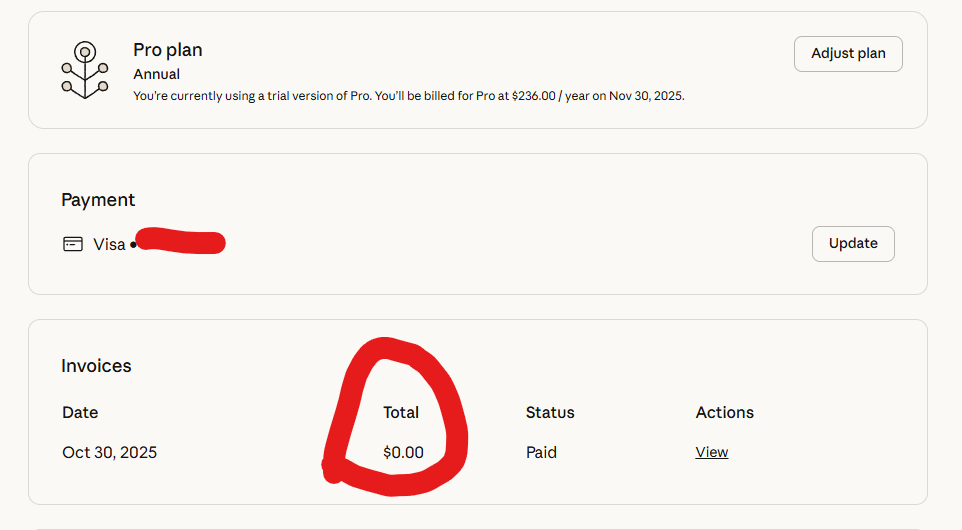Click the Date column header
This screenshot has width=962, height=530.
click(80, 412)
